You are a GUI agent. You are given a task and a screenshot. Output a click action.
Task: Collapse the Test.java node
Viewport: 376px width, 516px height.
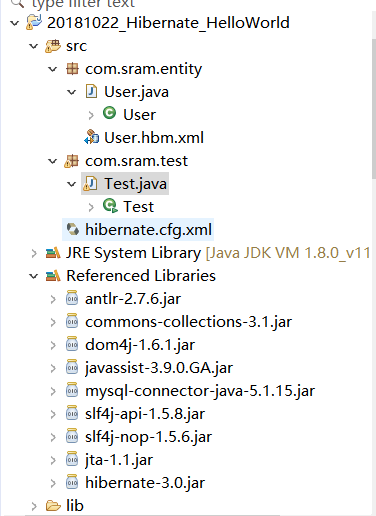pyautogui.click(x=72, y=184)
